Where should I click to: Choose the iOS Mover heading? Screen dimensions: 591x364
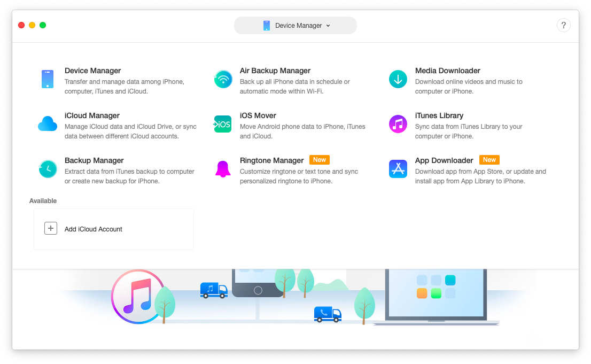(258, 115)
